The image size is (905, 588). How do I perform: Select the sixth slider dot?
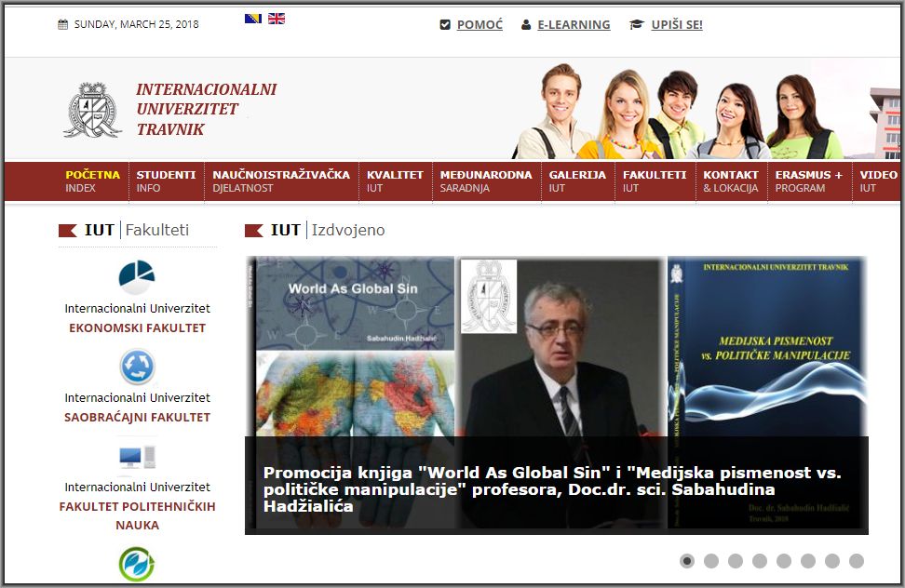pyautogui.click(x=808, y=561)
